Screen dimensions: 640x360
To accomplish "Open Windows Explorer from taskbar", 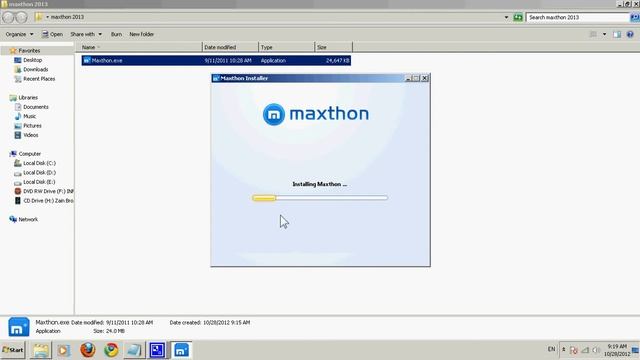I will (x=41, y=350).
